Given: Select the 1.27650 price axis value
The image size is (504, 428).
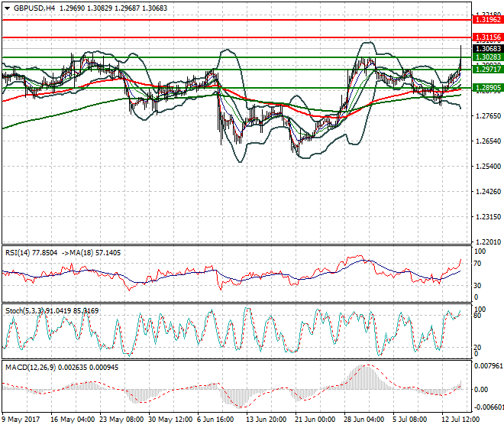Looking at the screenshot, I should 488,116.
